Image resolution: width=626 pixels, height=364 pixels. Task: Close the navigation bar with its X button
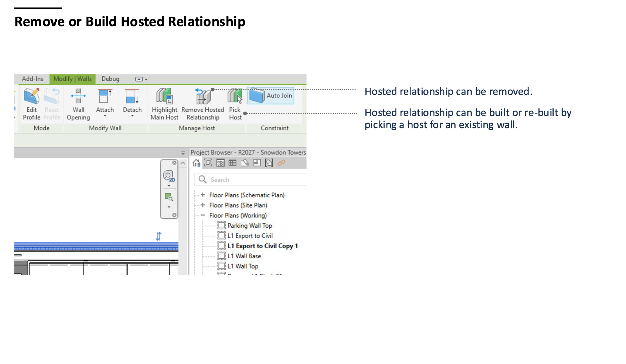[174, 163]
